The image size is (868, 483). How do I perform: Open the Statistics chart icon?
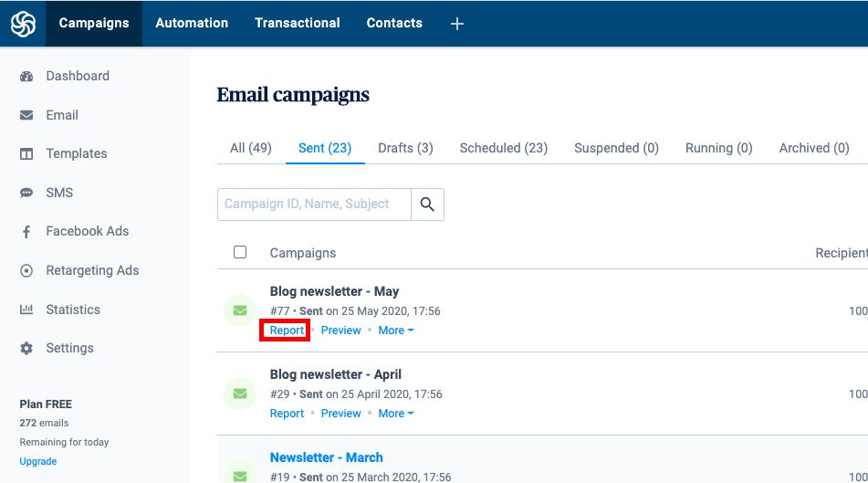coord(26,310)
